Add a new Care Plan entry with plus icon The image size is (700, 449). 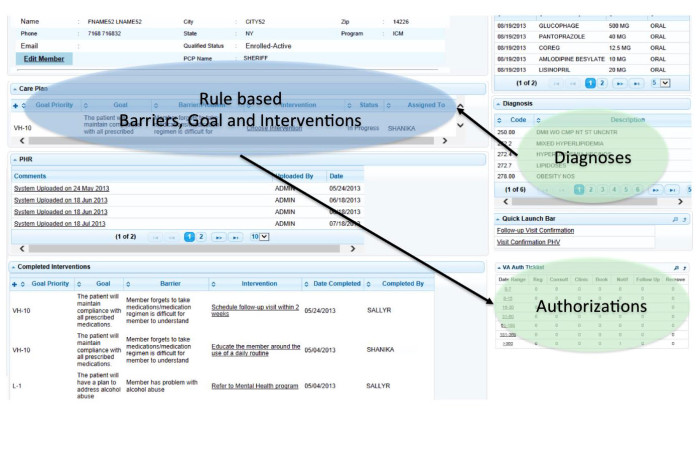coord(16,106)
